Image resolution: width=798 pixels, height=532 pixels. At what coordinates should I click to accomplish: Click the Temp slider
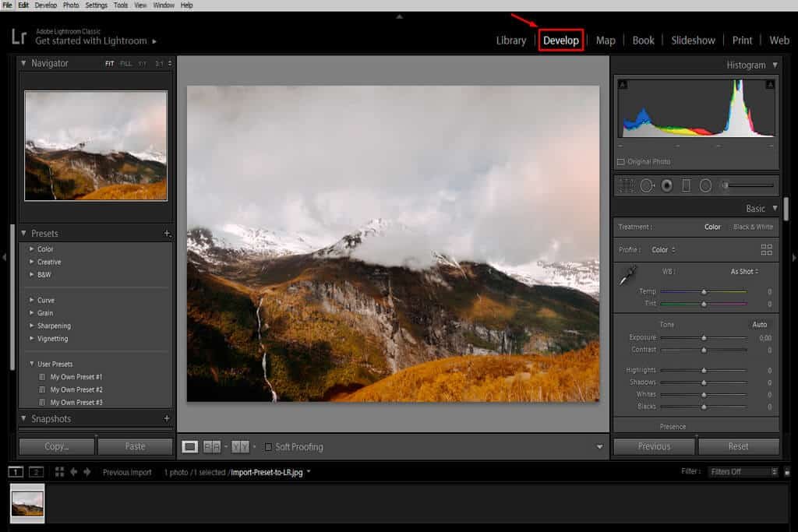pos(704,291)
